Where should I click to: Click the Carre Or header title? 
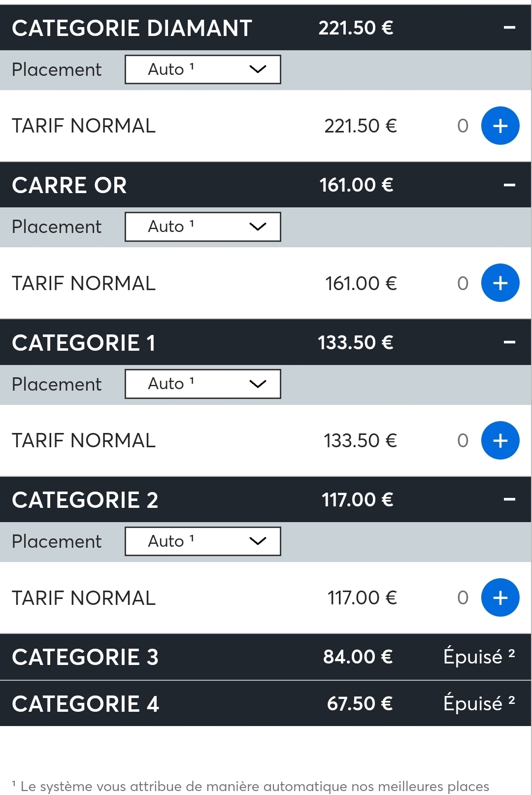[69, 185]
